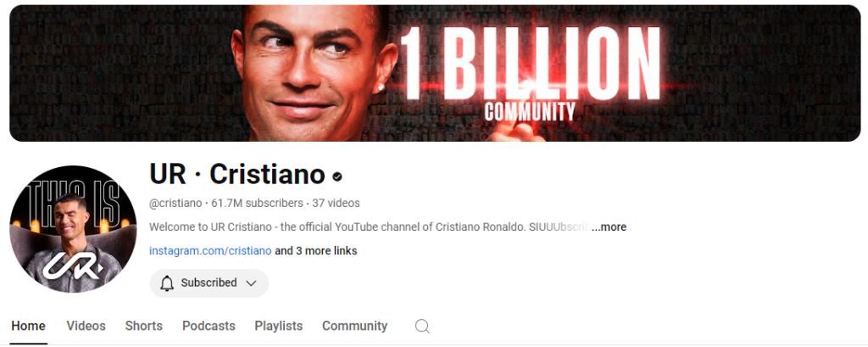This screenshot has height=347, width=868.
Task: Click the 1 Billion Community banner
Action: click(x=435, y=73)
